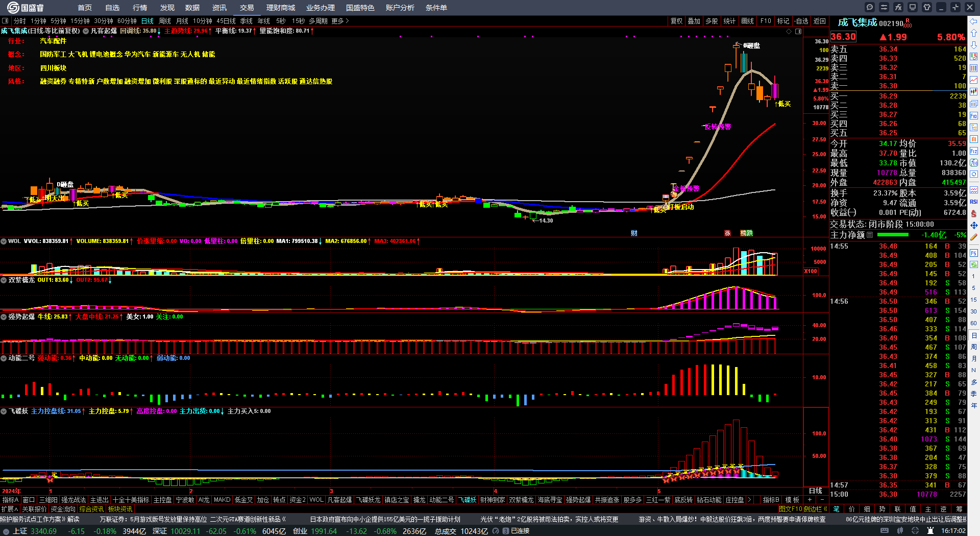Select the 分时 intraday view
The height and width of the screenshot is (536, 980).
20,21
